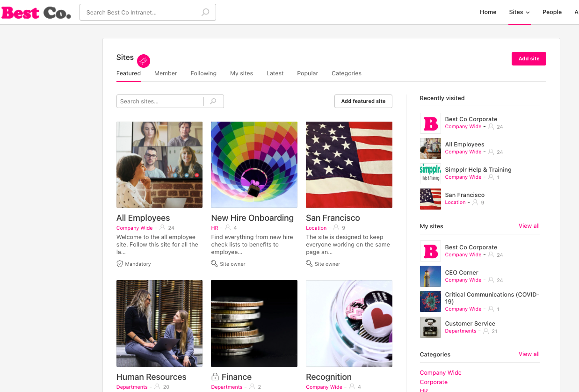Image resolution: width=579 pixels, height=392 pixels.
Task: Open Simpplr Help & Training site icon
Action: point(430,174)
